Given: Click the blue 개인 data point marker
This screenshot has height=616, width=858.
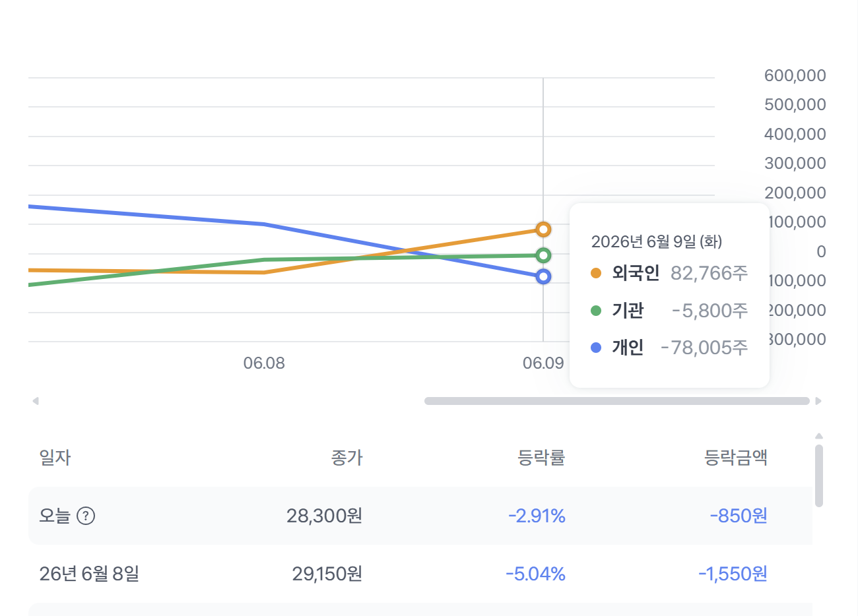Looking at the screenshot, I should tap(543, 276).
